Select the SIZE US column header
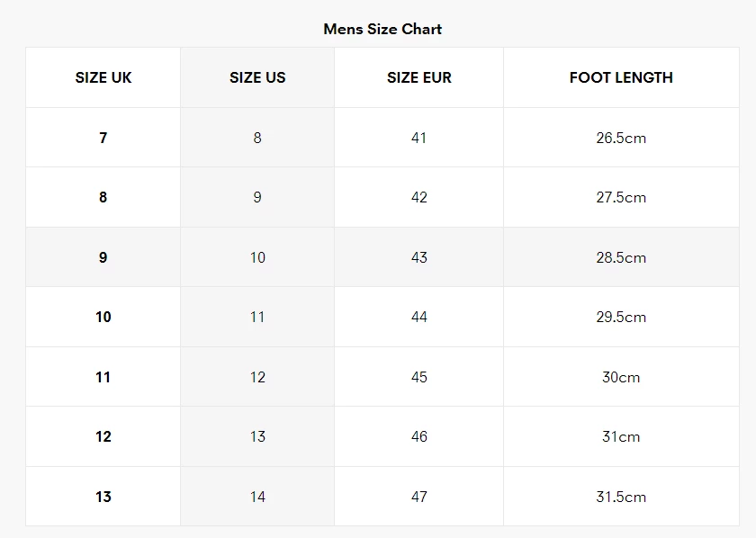 [x=257, y=77]
